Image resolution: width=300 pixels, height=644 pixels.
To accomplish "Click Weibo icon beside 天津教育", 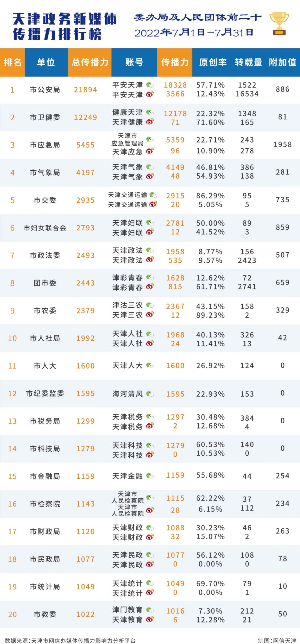I will pyautogui.click(x=150, y=619).
